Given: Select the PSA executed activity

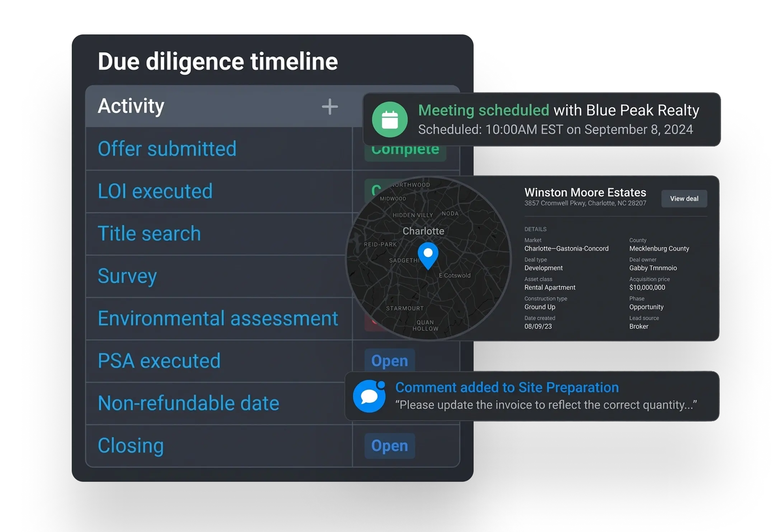Looking at the screenshot, I should tap(159, 361).
